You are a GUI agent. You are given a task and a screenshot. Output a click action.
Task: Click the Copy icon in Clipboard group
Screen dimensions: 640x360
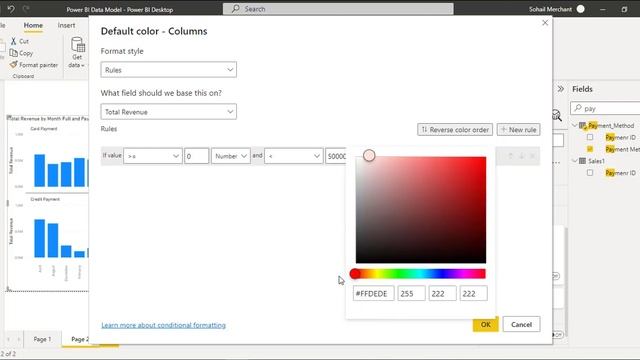13,53
